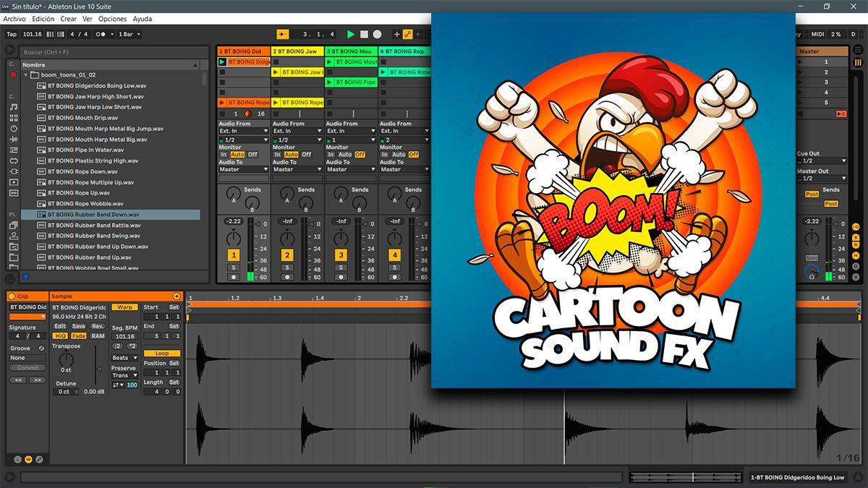Screen dimensions: 868x488
Task: Open the Preserve Trans dropdown
Action: click(x=124, y=375)
